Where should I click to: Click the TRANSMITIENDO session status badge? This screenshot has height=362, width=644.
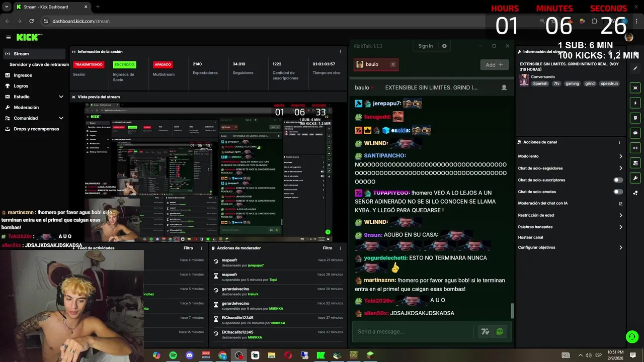point(89,64)
